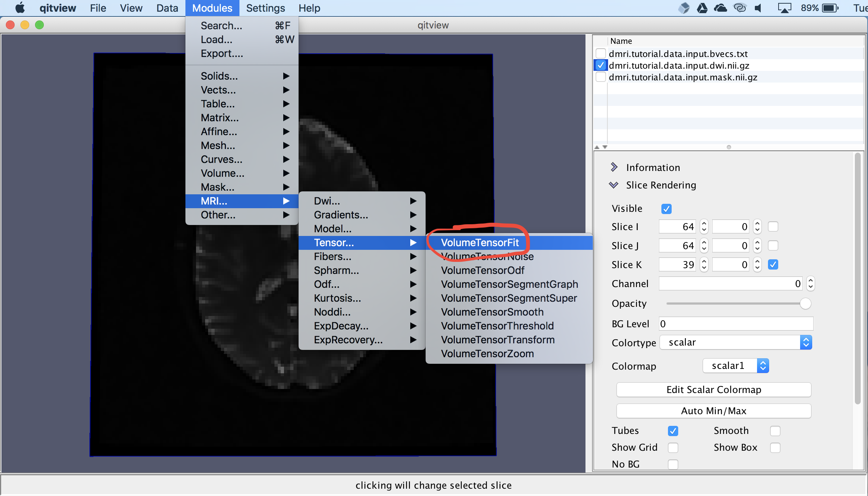The image size is (868, 496).
Task: Click the battery status icon
Action: pyautogui.click(x=830, y=8)
